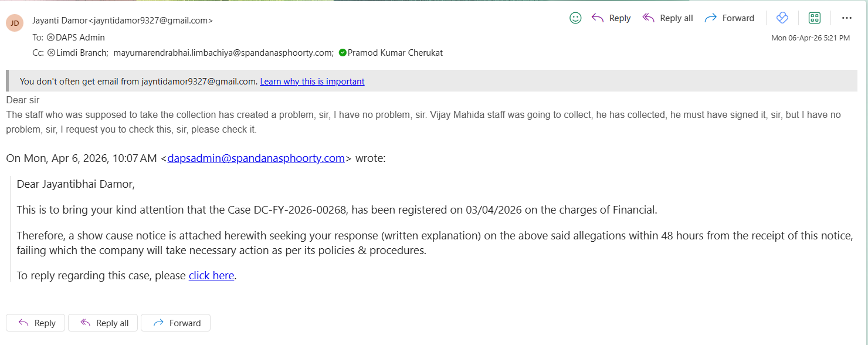Click the green presence icon beside Pramod Kumar
Image resolution: width=868 pixels, height=345 pixels.
[x=343, y=53]
